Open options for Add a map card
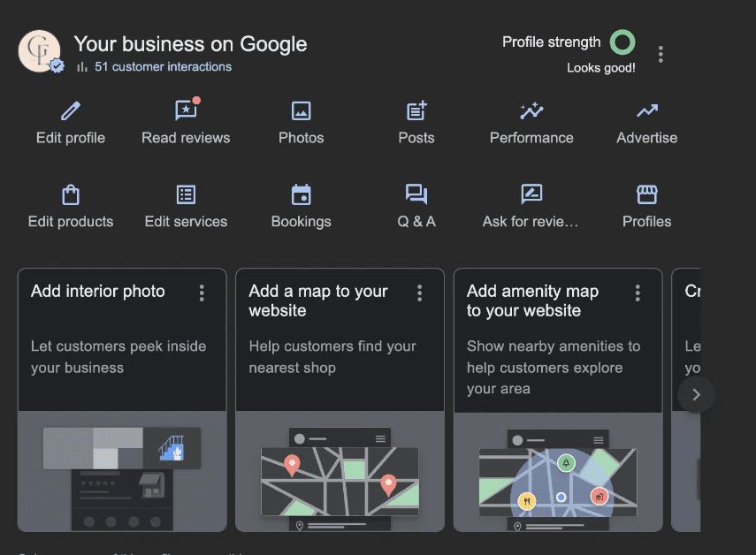Image resolution: width=756 pixels, height=555 pixels. (420, 293)
